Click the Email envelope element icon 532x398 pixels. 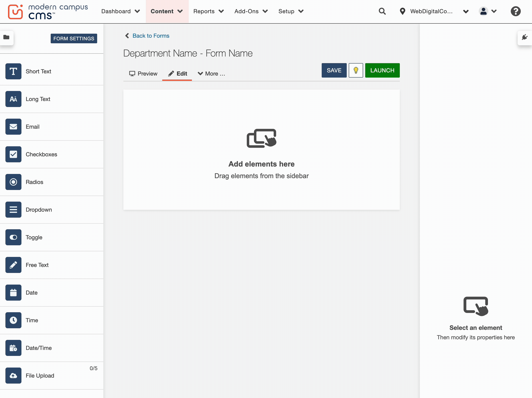click(13, 127)
